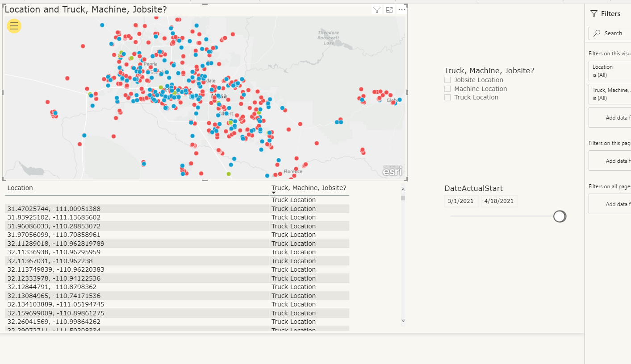This screenshot has height=364, width=631.
Task: Expand the Location is (All) filter card
Action: tap(610, 70)
